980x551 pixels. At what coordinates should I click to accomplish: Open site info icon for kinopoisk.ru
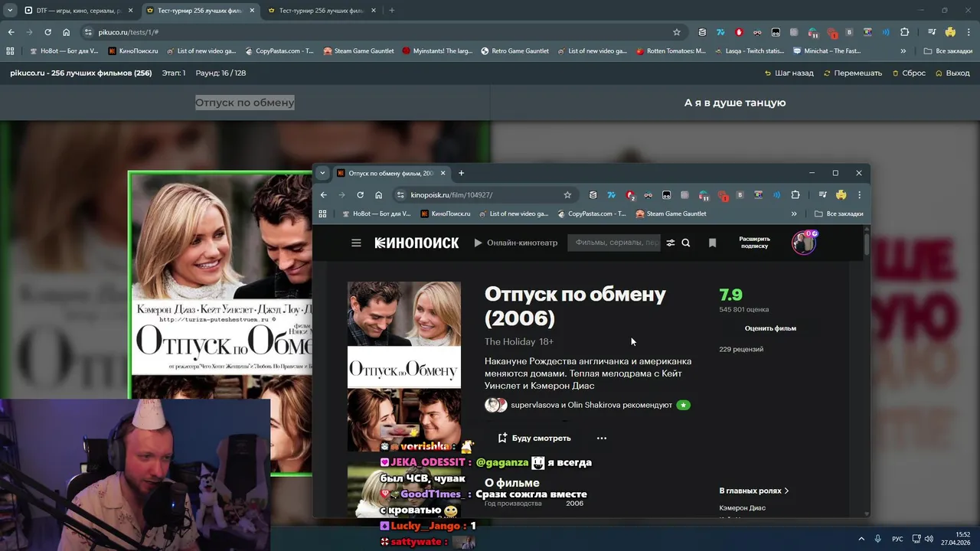(x=400, y=195)
